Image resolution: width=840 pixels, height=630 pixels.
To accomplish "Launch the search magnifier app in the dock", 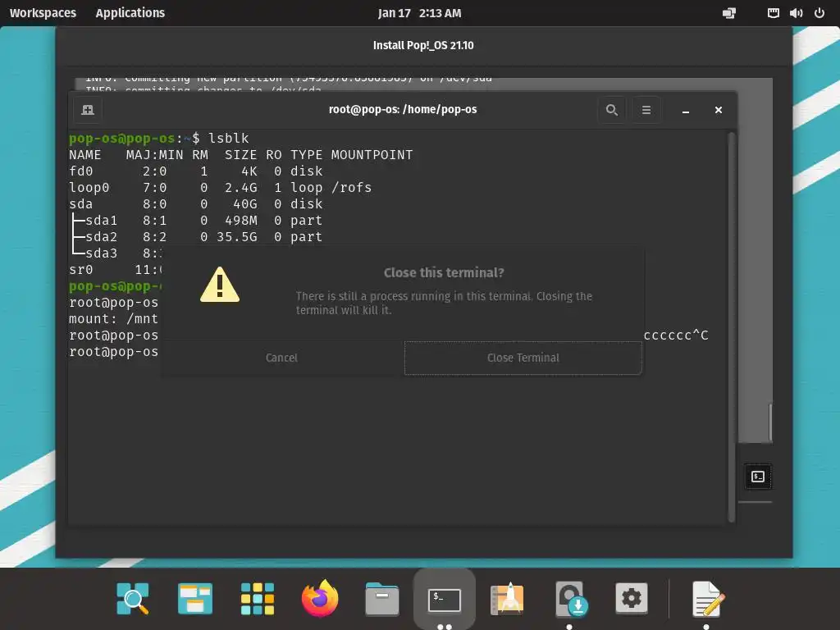I will (132, 598).
